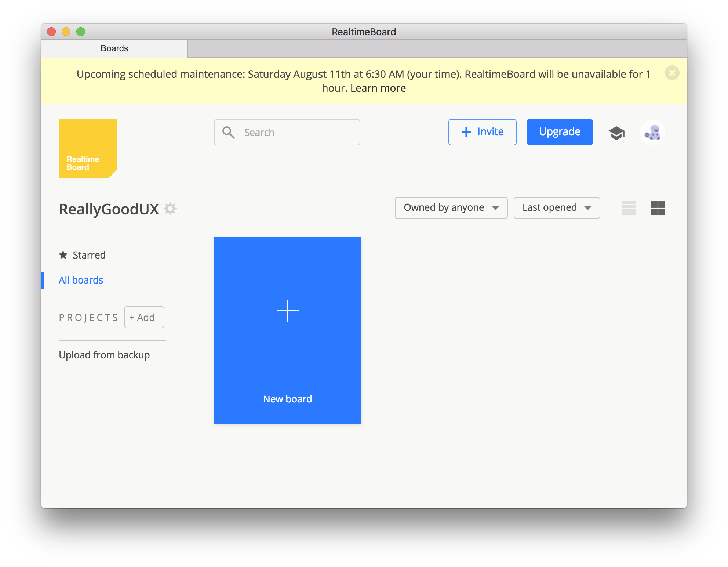Viewport: 728px width, 567px height.
Task: Open the Learn more maintenance link
Action: (378, 89)
